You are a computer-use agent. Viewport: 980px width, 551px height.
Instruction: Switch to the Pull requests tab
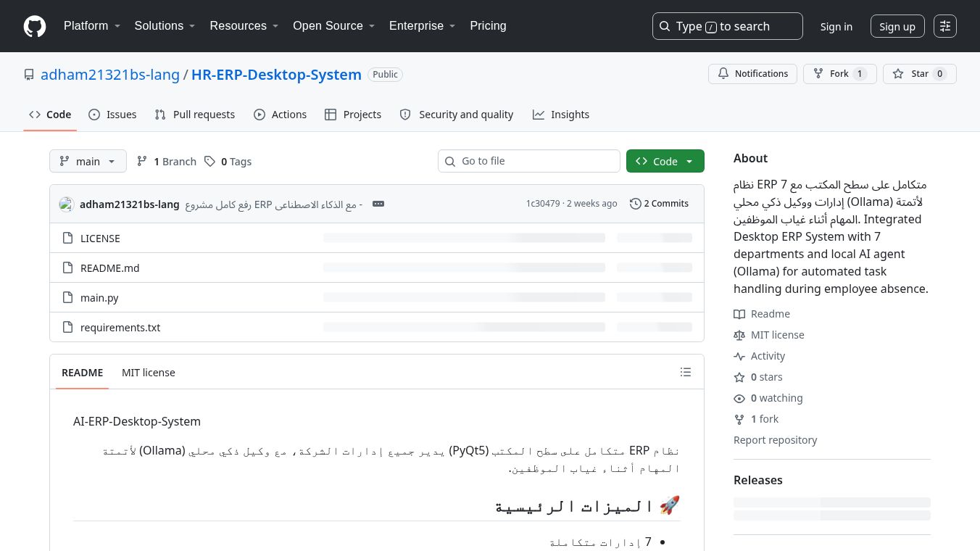tap(195, 115)
